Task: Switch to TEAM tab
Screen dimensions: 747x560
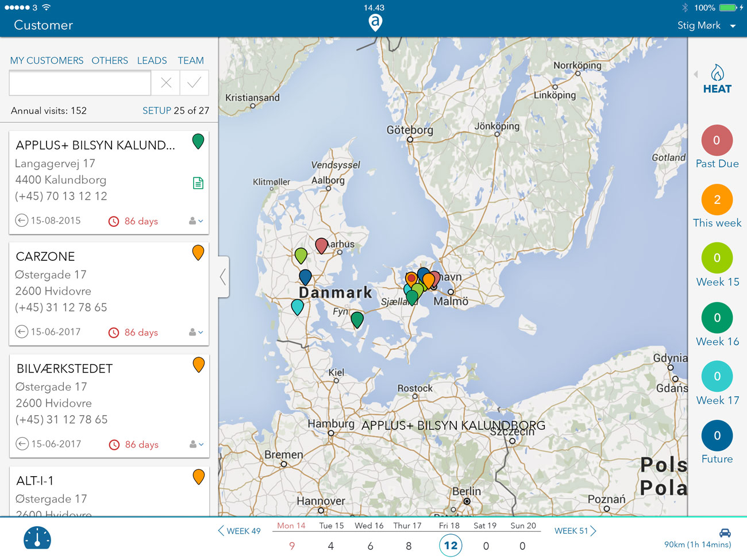Action: 191,60
